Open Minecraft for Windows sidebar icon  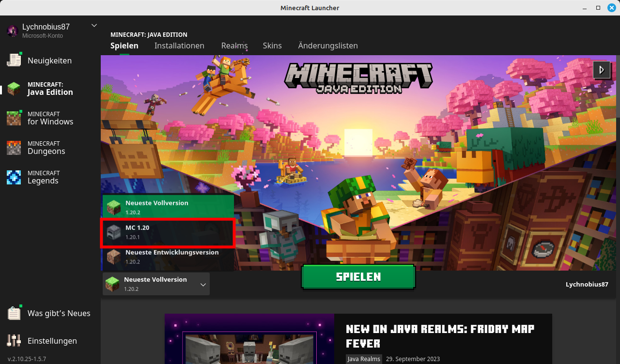pyautogui.click(x=14, y=118)
